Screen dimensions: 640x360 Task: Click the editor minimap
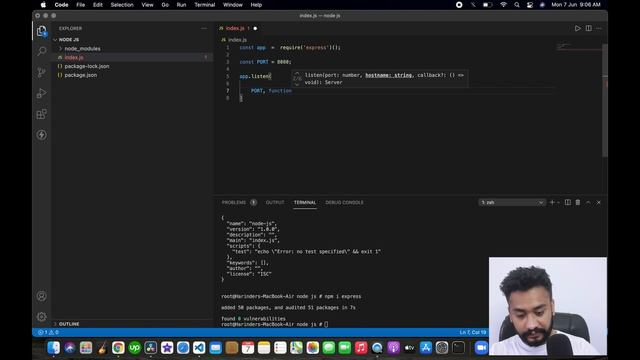pyautogui.click(x=578, y=47)
